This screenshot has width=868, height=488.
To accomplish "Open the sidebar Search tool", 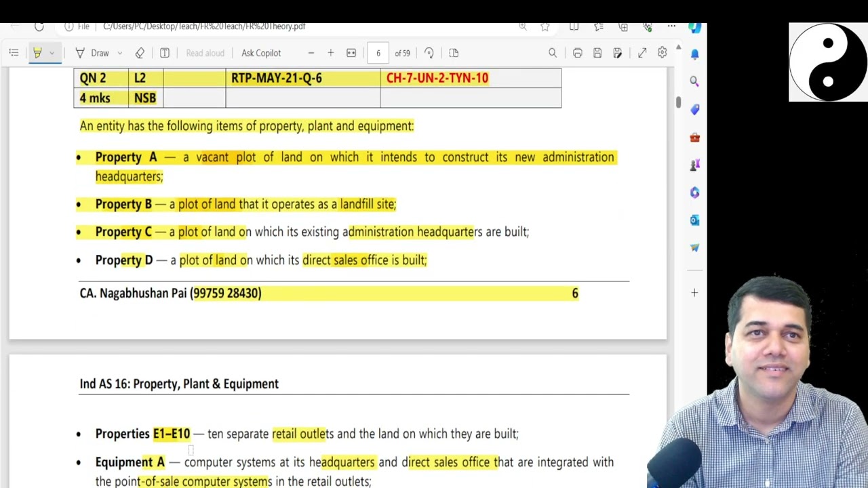I will [694, 81].
